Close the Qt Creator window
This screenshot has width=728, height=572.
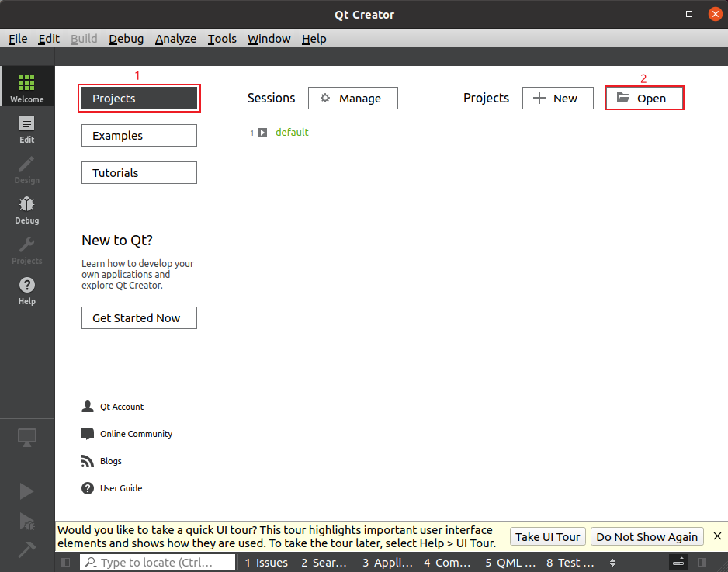[x=716, y=15]
